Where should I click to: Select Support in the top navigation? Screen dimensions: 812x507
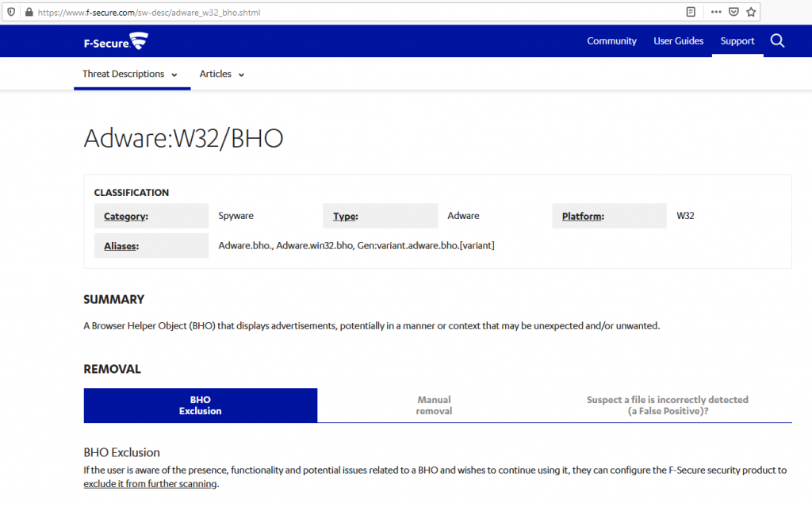[737, 41]
